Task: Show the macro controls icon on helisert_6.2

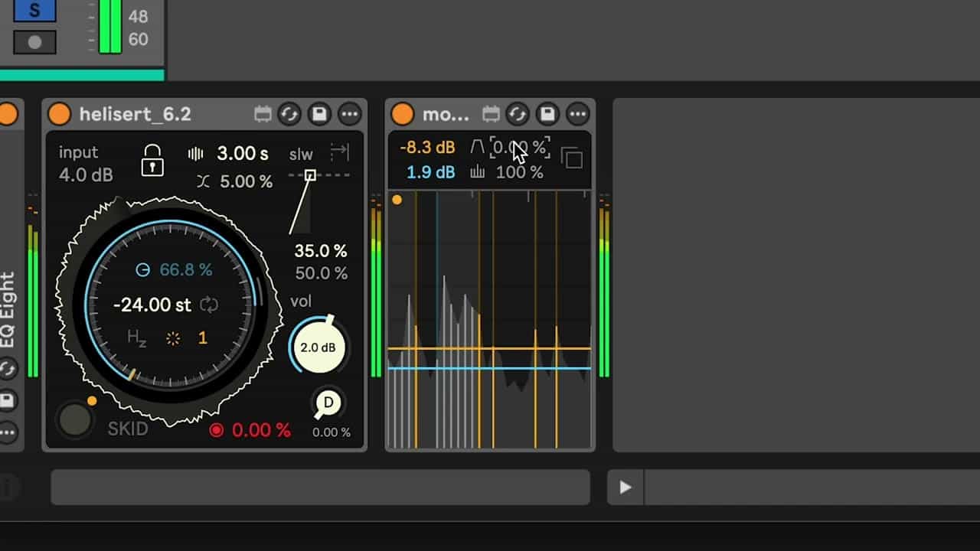Action: click(263, 115)
